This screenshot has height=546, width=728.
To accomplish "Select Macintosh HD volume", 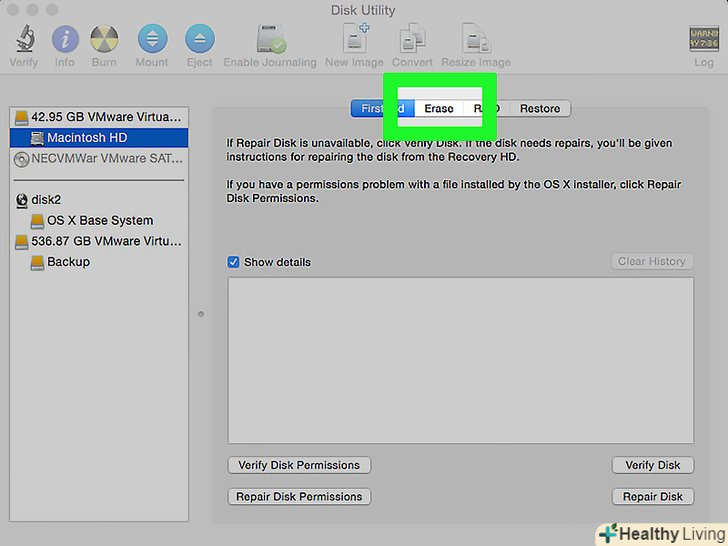I will pyautogui.click(x=99, y=138).
